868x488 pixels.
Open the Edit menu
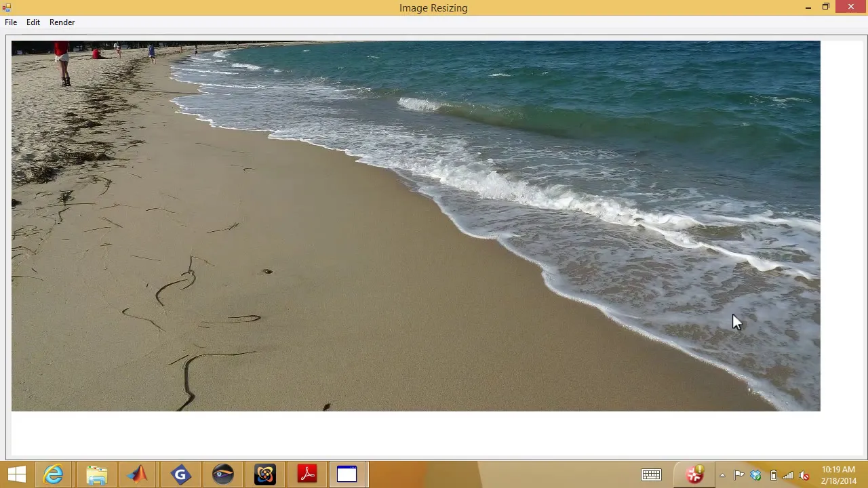pos(33,22)
